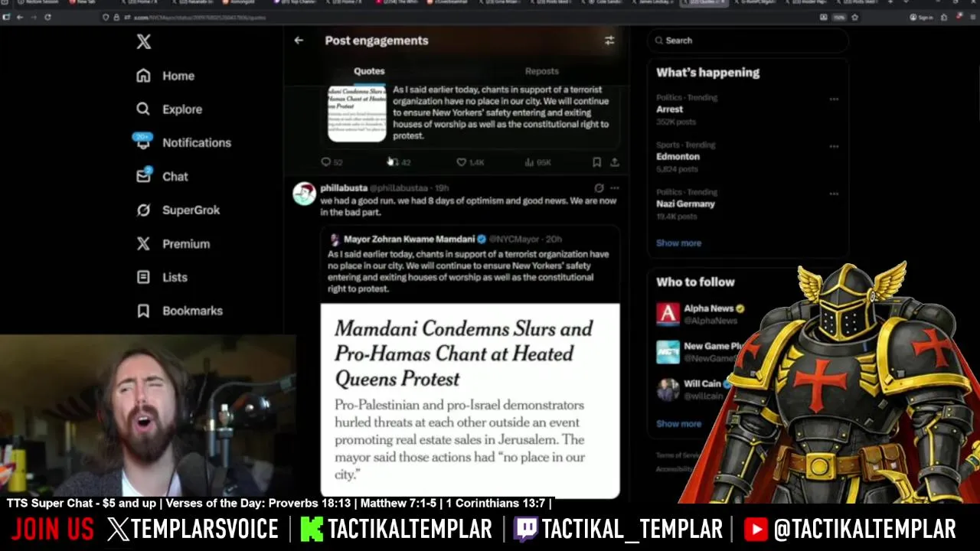
Task: Click the X logo in sidebar
Action: coord(144,41)
